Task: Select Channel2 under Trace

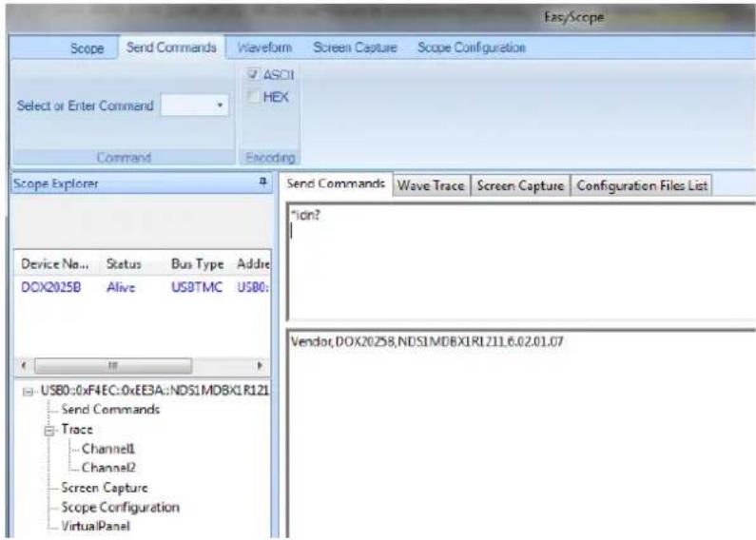Action: [x=108, y=468]
